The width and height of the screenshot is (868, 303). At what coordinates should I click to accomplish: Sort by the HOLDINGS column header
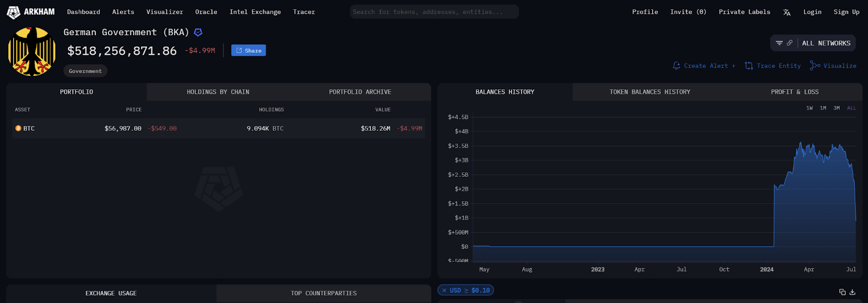[271, 109]
